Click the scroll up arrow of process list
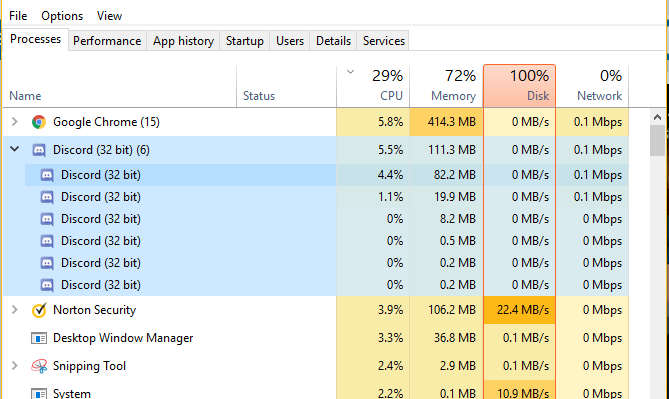The image size is (669, 399). click(x=657, y=117)
